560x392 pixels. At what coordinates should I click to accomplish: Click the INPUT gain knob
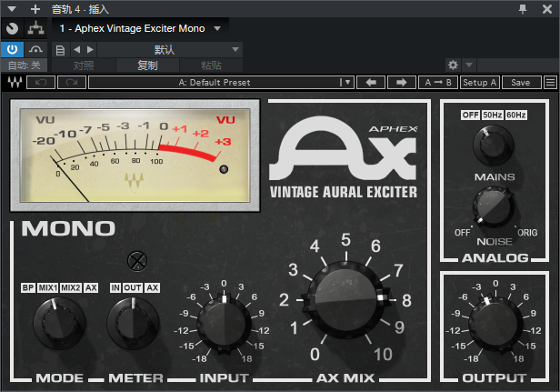click(225, 325)
